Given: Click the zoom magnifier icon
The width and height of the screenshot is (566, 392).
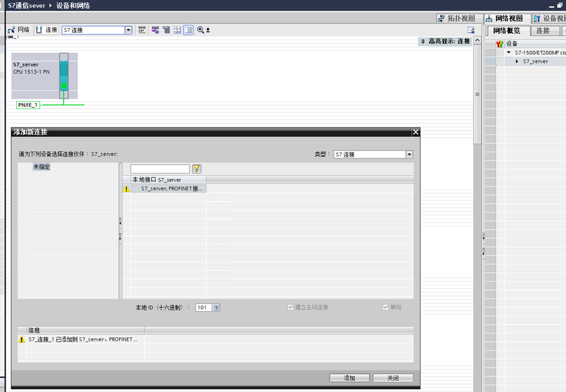Looking at the screenshot, I should (200, 30).
